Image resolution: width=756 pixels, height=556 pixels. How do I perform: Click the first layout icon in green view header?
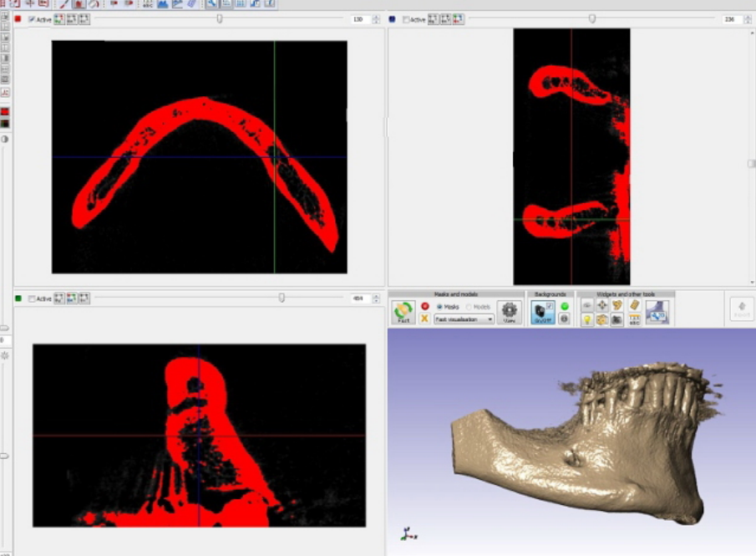click(59, 298)
